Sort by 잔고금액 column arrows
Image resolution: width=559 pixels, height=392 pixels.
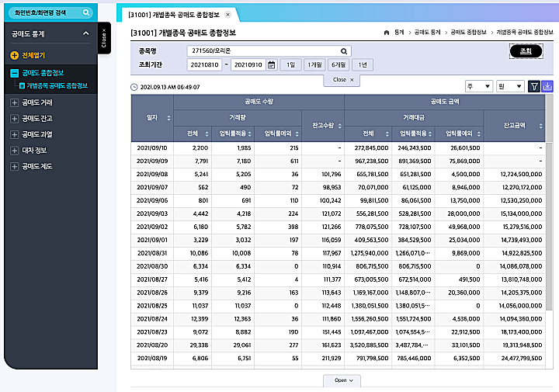coord(541,126)
